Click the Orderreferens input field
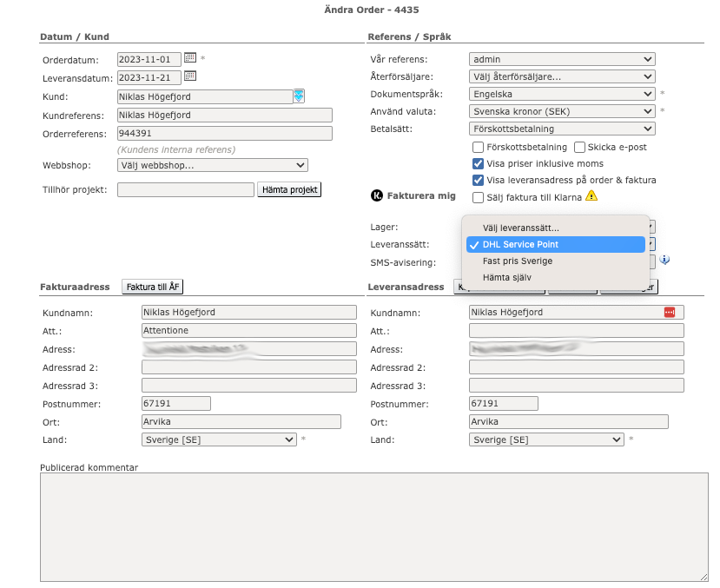Image resolution: width=720 pixels, height=588 pixels. tap(224, 134)
